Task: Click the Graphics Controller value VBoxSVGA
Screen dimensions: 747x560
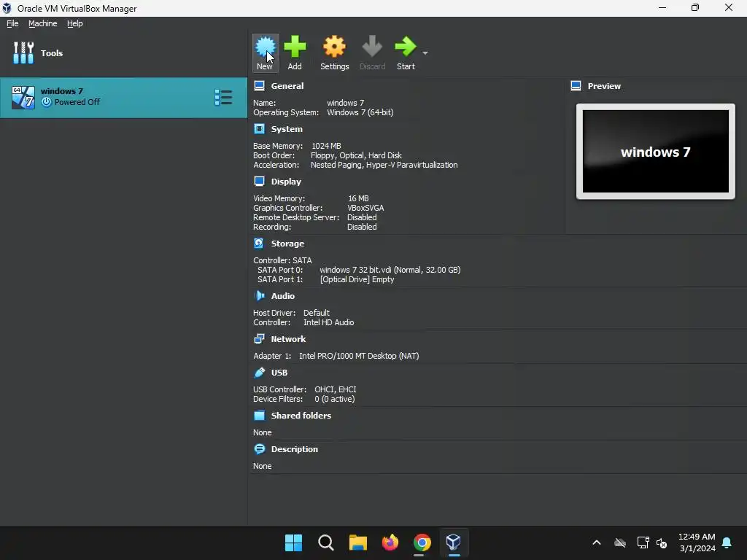Action: (366, 208)
